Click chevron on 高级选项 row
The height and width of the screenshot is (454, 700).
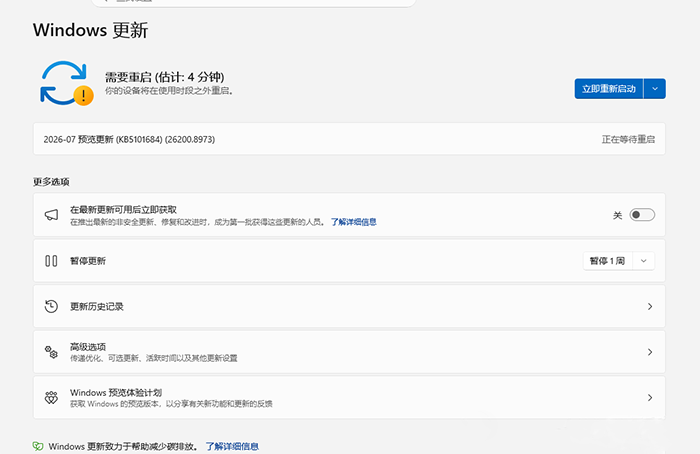coord(650,352)
